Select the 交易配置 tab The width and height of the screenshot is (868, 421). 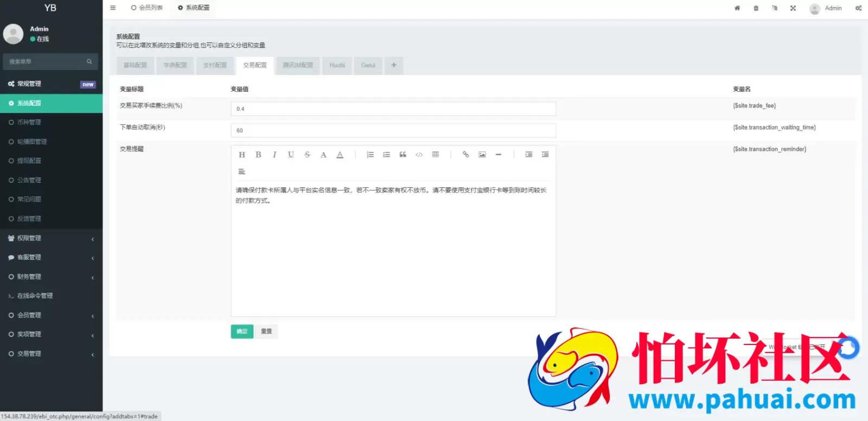click(x=255, y=65)
